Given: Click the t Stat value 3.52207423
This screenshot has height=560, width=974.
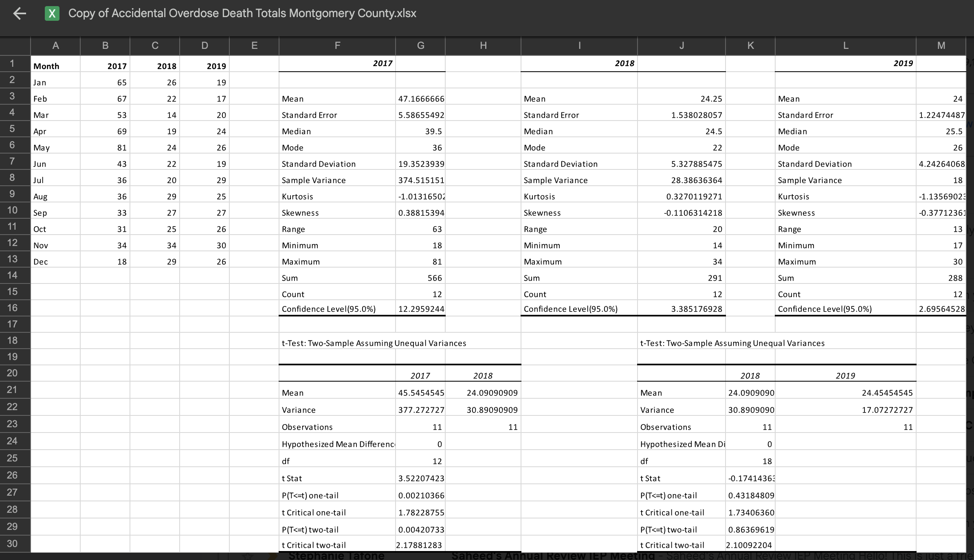Looking at the screenshot, I should pyautogui.click(x=421, y=478).
